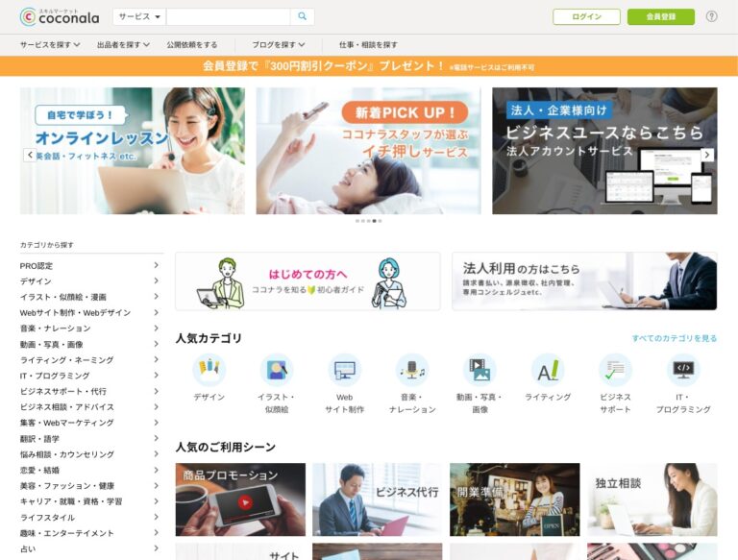This screenshot has height=560, width=738.
Task: Choose ビジネス相談・アドバイス in sidebar
Action: 67,407
